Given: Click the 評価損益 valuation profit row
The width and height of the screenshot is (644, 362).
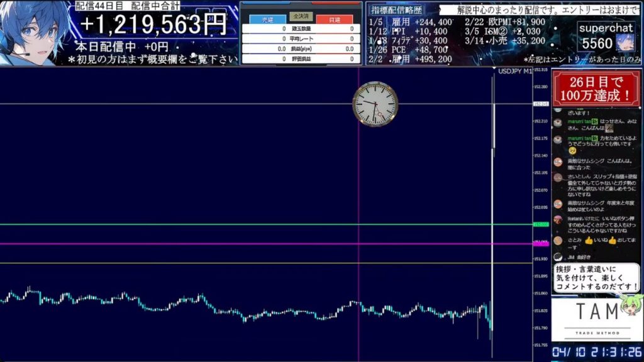Looking at the screenshot, I should [301, 59].
